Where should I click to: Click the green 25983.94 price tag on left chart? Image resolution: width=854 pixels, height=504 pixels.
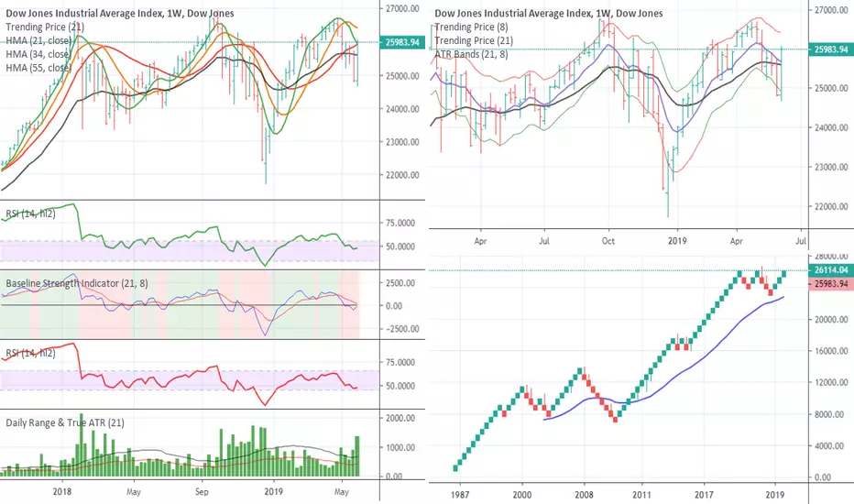point(402,42)
